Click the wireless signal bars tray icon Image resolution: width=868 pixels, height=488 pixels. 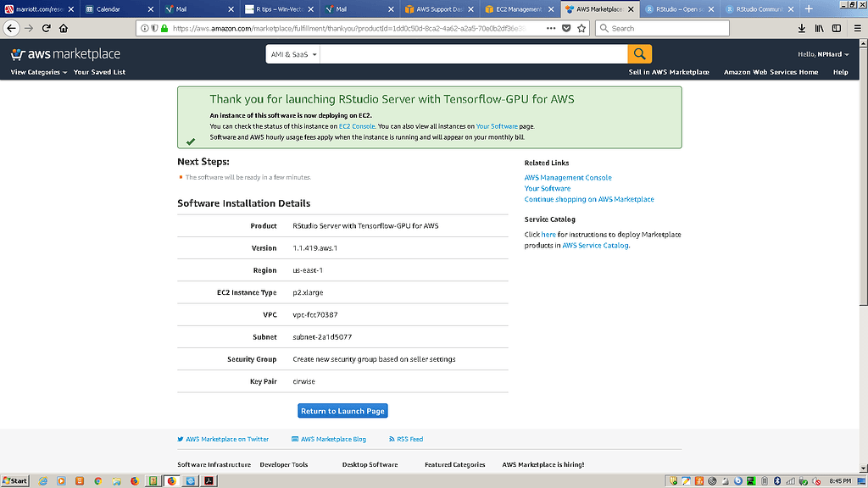point(791,481)
